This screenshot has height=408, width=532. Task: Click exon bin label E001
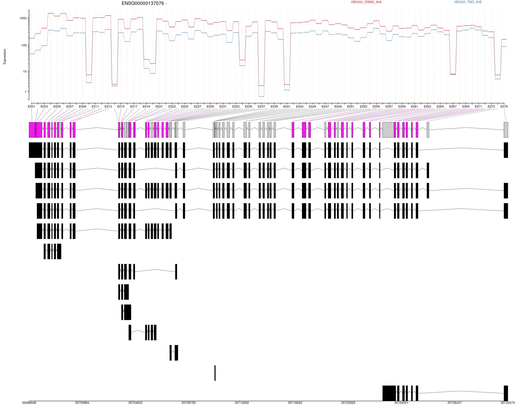tap(31, 107)
